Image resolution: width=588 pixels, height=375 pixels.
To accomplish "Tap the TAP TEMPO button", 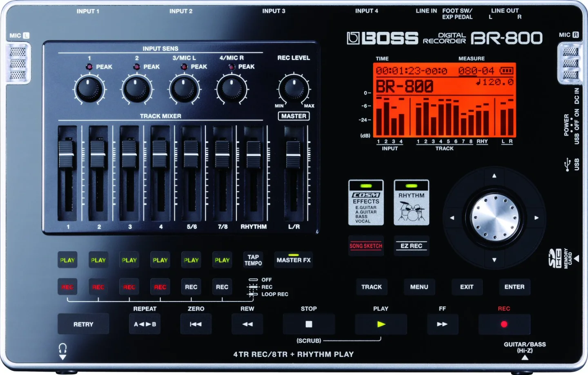I will click(x=253, y=260).
